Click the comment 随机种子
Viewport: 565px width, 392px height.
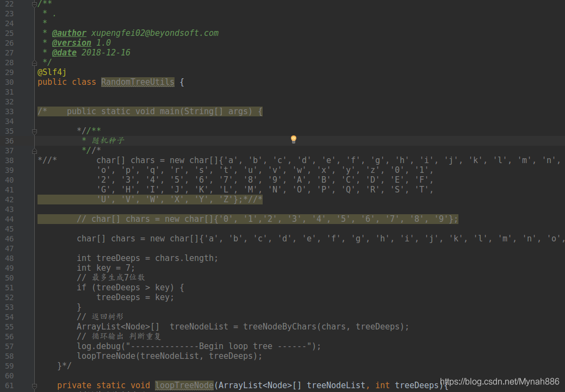point(108,140)
